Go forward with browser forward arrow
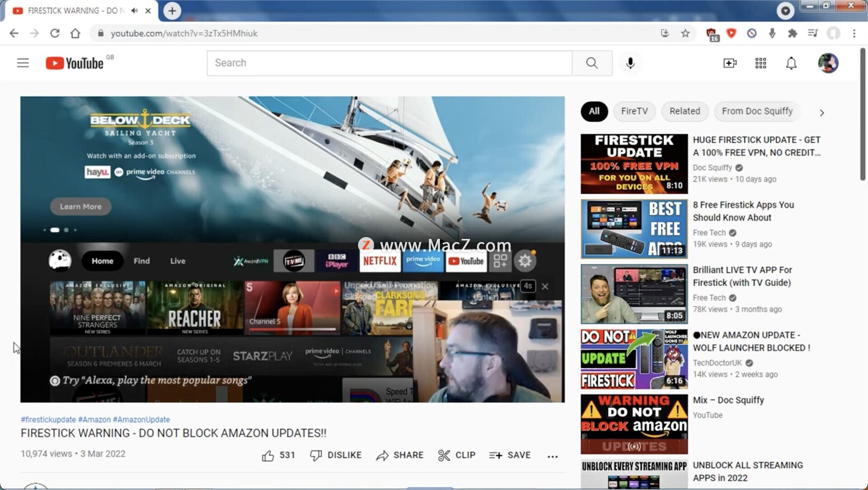868x490 pixels. click(x=34, y=33)
